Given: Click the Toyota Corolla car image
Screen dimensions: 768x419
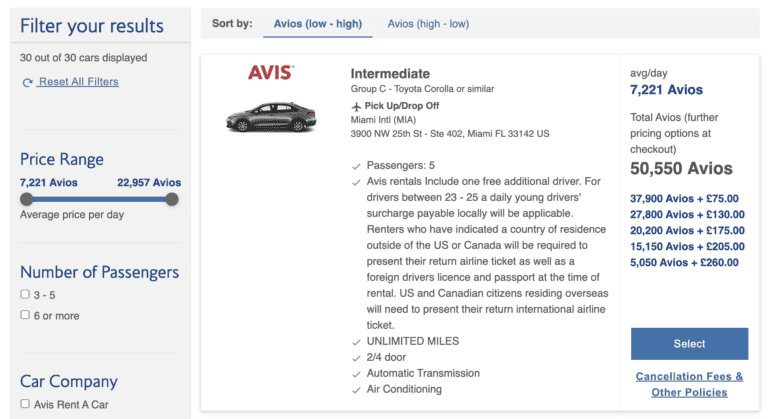Looking at the screenshot, I should tap(270, 119).
